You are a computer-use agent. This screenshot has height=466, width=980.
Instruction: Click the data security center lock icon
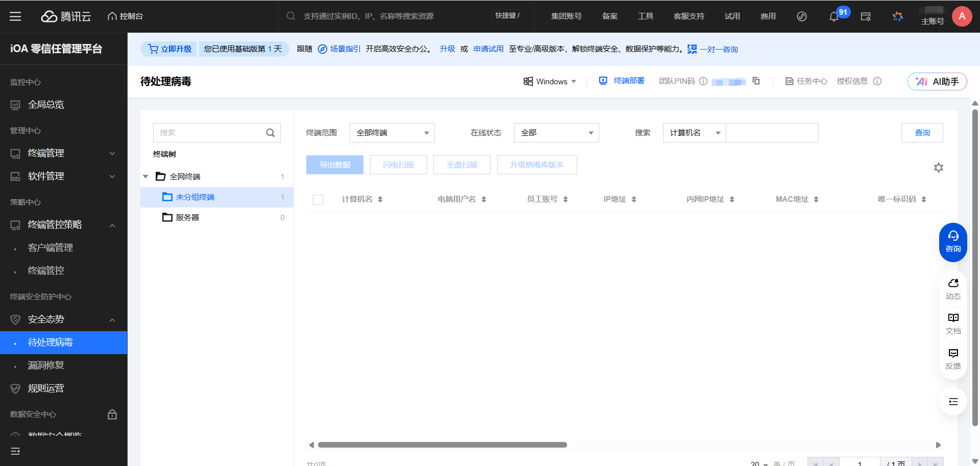112,414
